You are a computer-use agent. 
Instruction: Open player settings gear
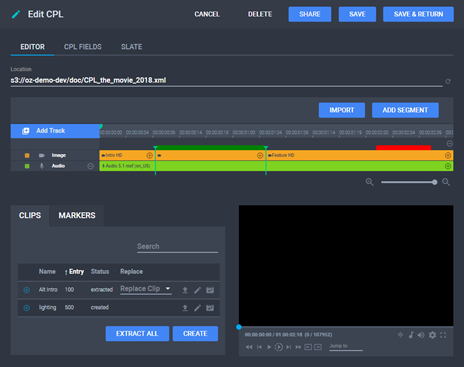(x=432, y=335)
